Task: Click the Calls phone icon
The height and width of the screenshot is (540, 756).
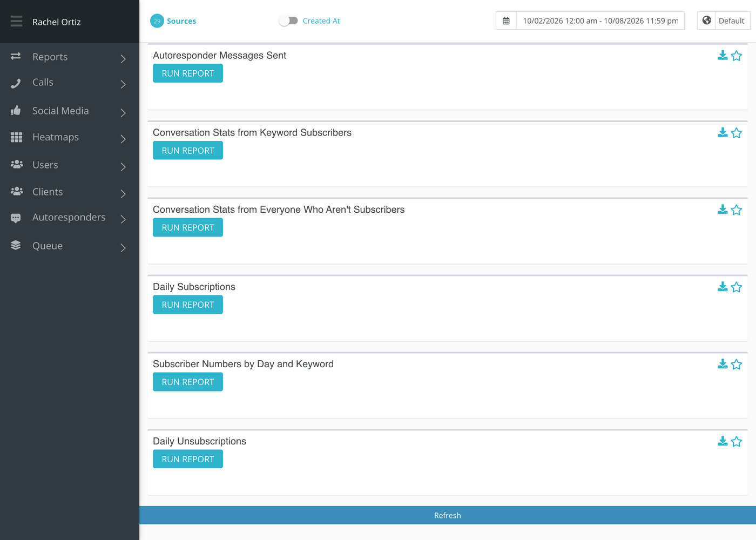Action: point(16,83)
